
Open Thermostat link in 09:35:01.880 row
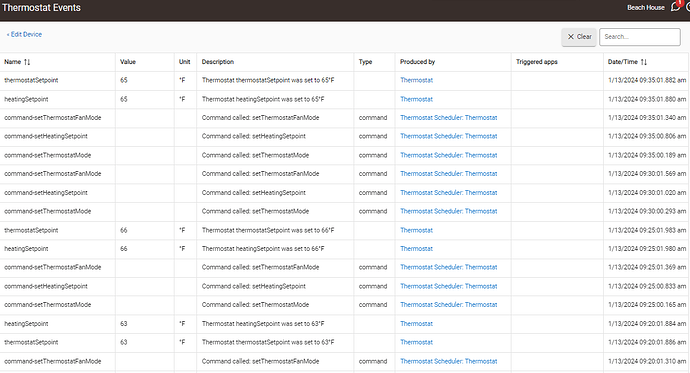416,99
